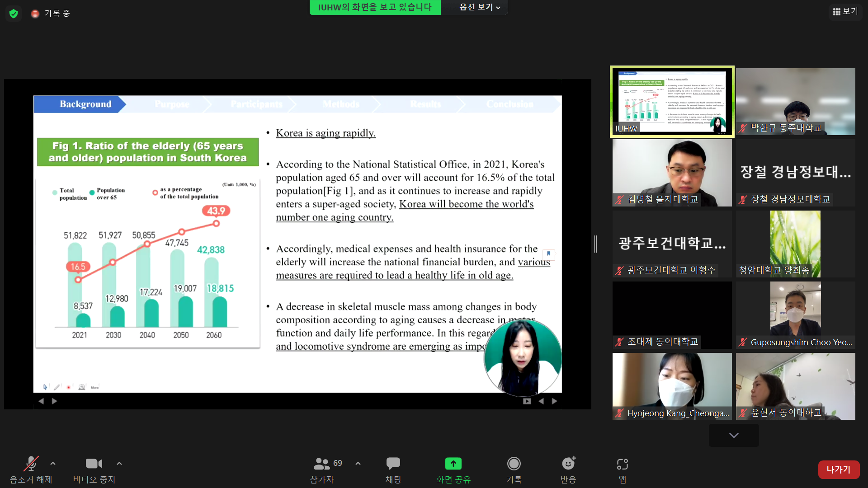The height and width of the screenshot is (488, 868).
Task: Expand the participants options caret
Action: [x=358, y=464]
